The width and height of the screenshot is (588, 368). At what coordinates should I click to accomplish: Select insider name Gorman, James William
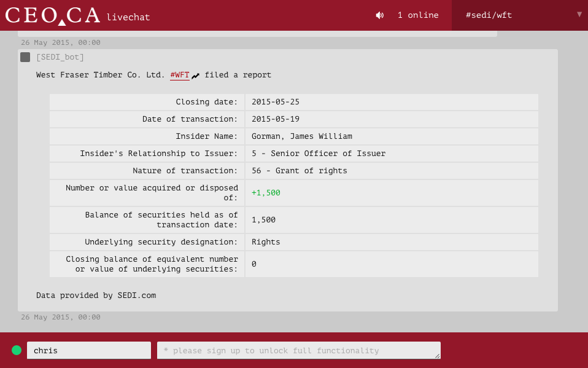(302, 136)
